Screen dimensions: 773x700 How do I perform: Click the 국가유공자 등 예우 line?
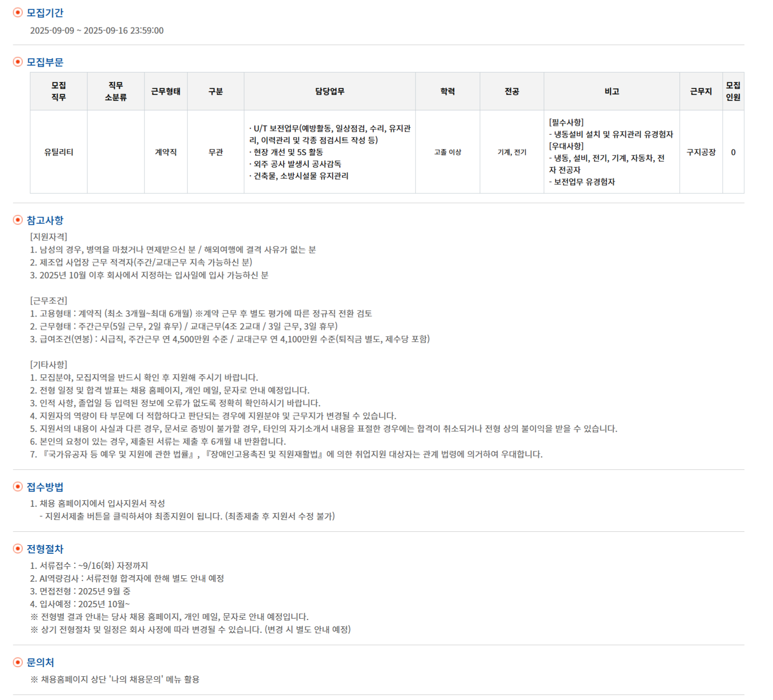tap(287, 454)
